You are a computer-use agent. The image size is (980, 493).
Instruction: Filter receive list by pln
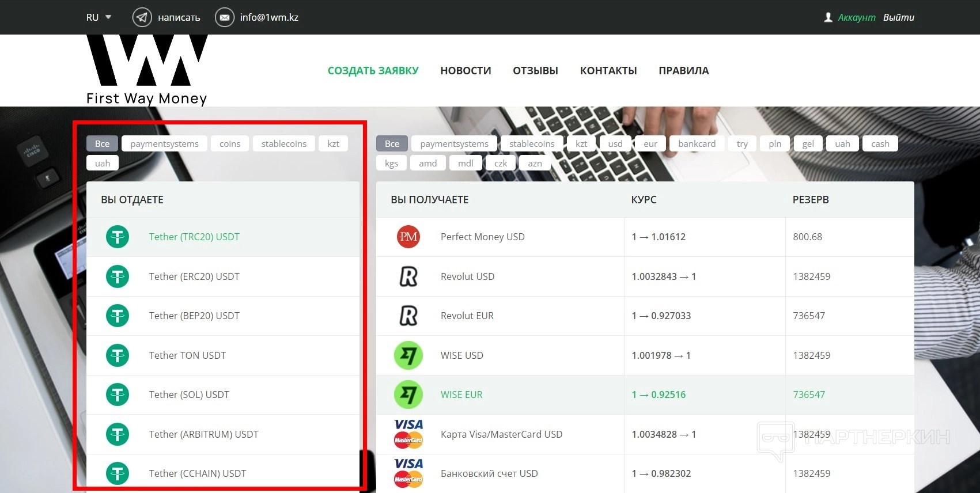(775, 143)
